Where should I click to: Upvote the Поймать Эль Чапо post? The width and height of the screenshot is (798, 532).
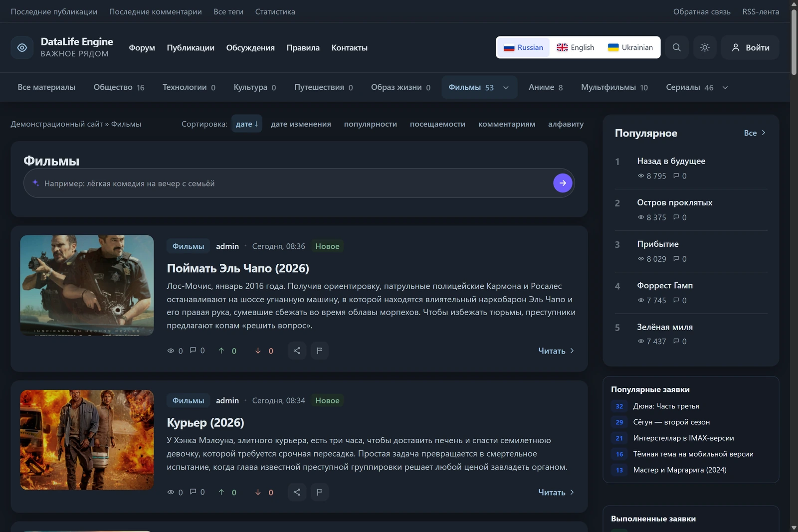(x=221, y=351)
